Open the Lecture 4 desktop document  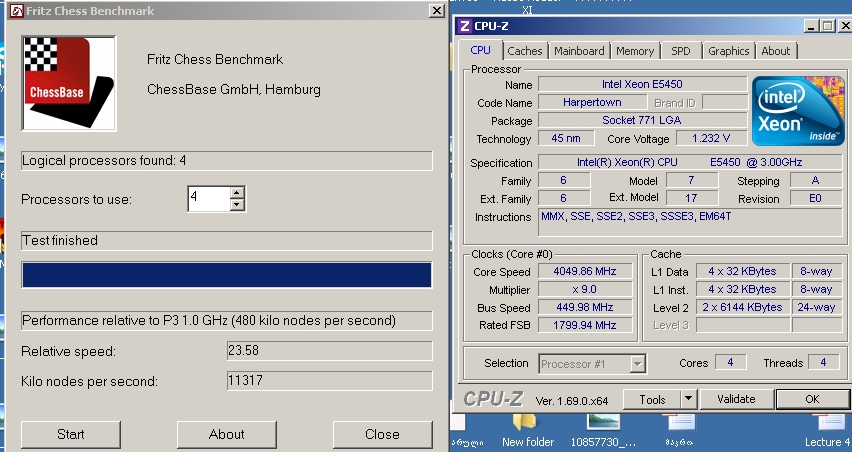828,430
